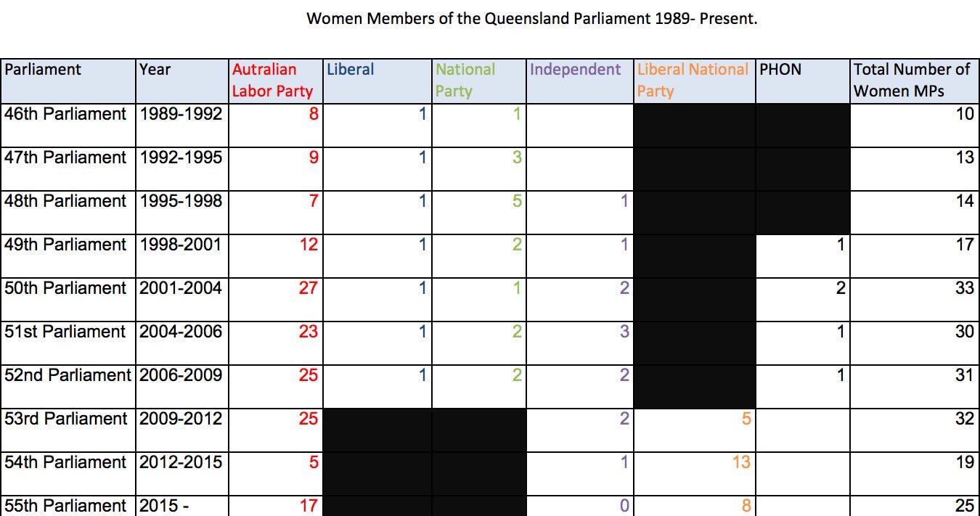
Task: Click the '55th Parliament' row label
Action: [65, 506]
